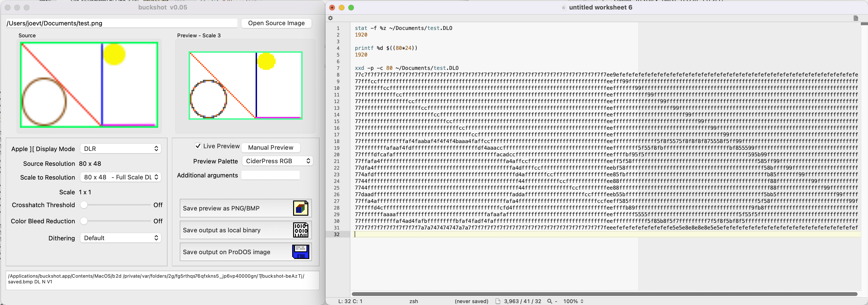Click the floppy disk icon next to Save output on ProDOS image

pyautogui.click(x=300, y=252)
